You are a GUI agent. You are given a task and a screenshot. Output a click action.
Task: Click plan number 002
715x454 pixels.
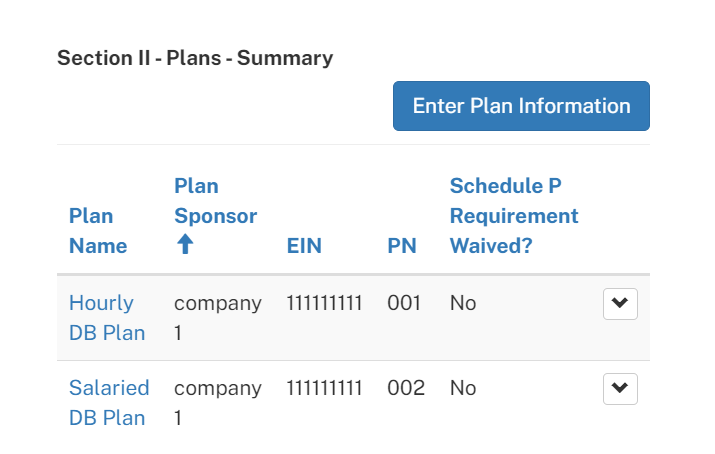405,388
